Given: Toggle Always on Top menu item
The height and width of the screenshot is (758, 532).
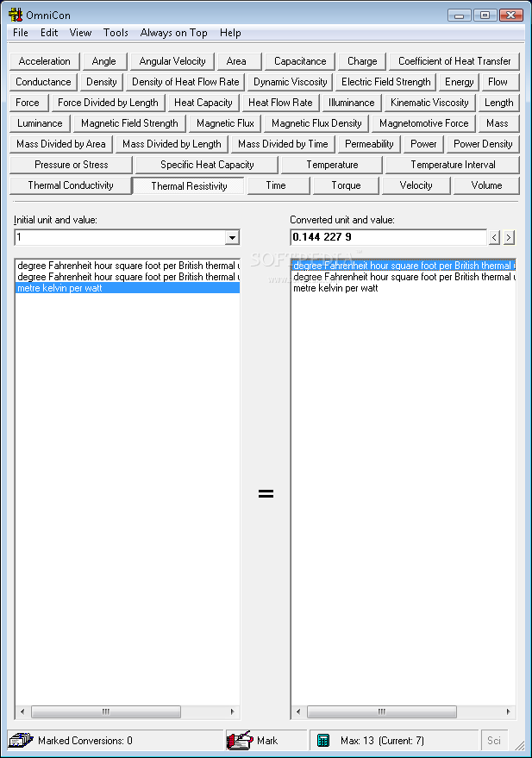Looking at the screenshot, I should pyautogui.click(x=173, y=33).
